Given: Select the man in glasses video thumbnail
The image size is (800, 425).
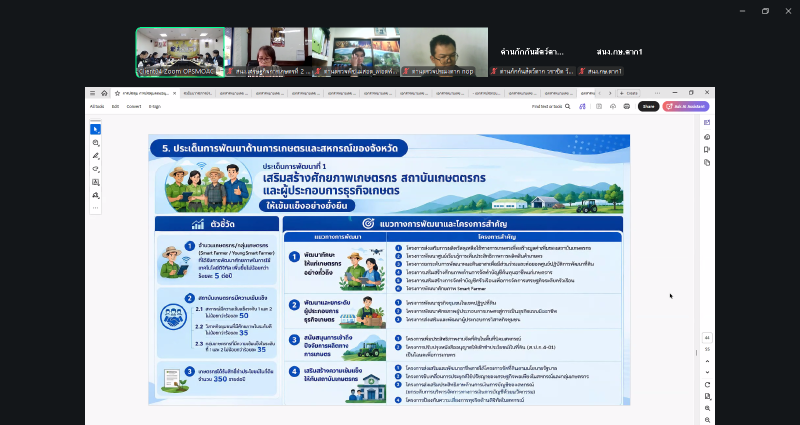Looking at the screenshot, I should click(x=444, y=52).
